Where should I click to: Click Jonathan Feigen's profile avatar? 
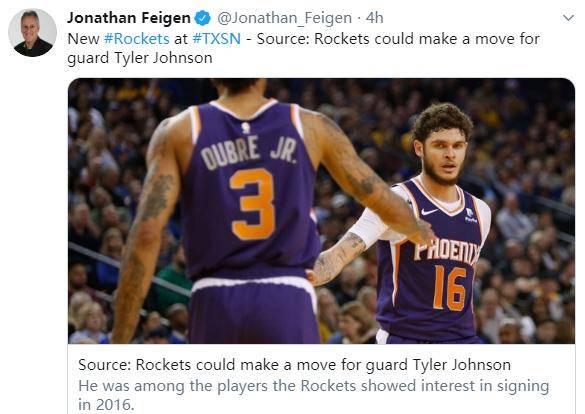pyautogui.click(x=32, y=33)
